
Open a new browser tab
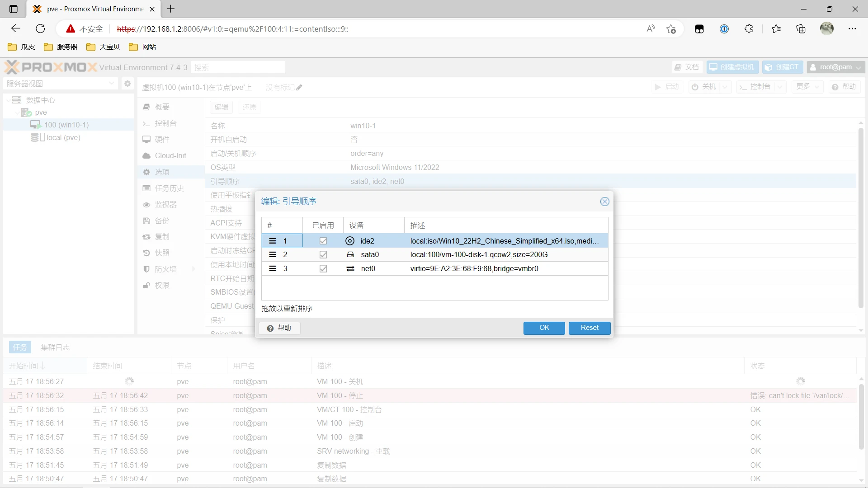coord(171,9)
